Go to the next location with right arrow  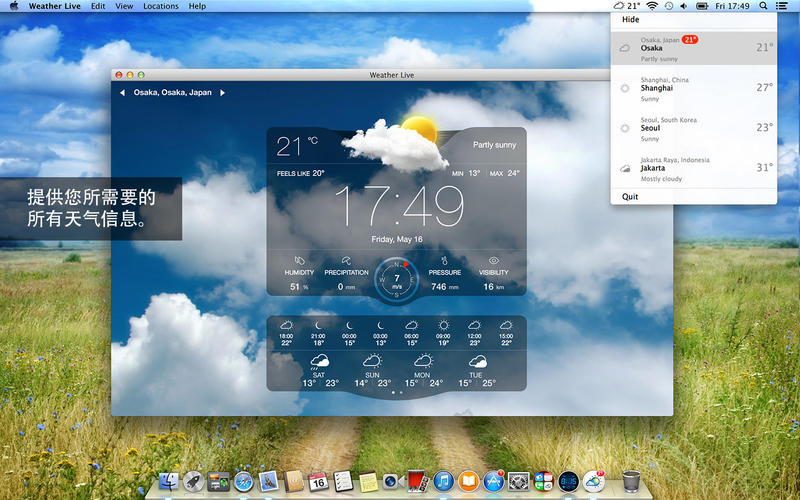coord(223,93)
